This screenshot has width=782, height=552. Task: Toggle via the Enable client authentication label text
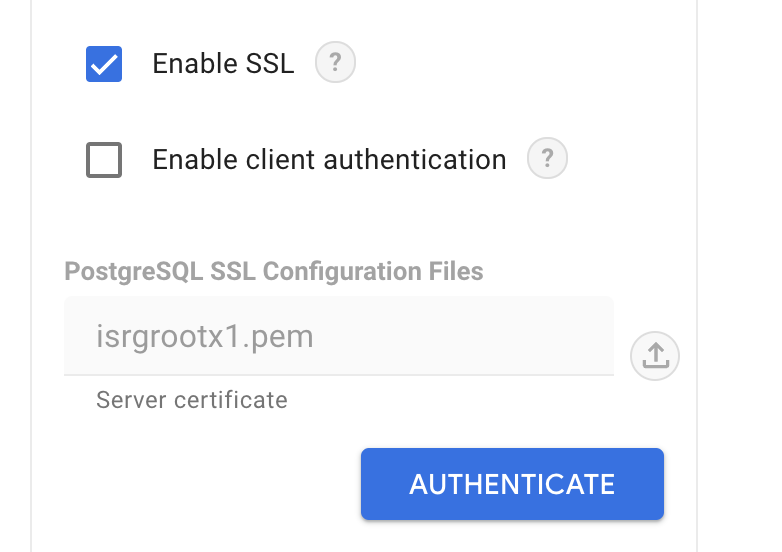click(x=329, y=160)
